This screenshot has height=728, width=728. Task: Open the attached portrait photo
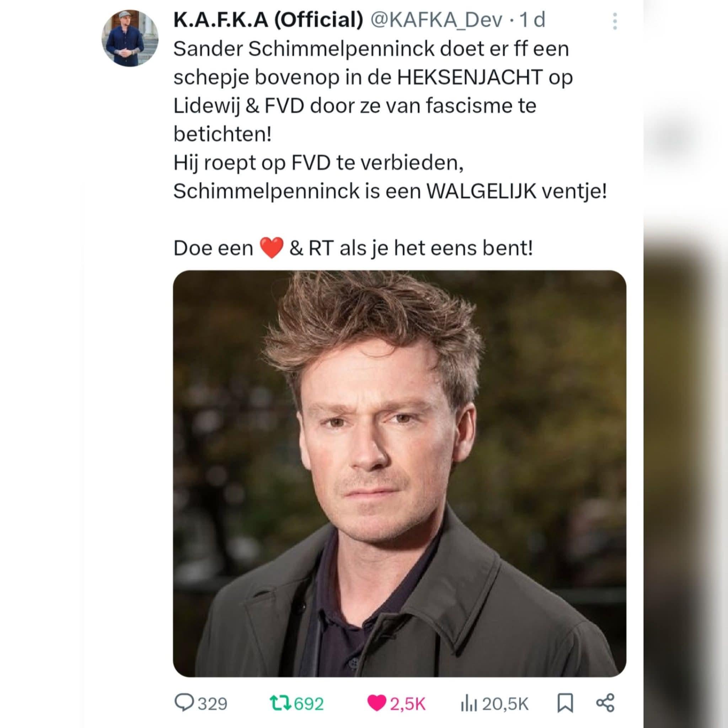(400, 474)
